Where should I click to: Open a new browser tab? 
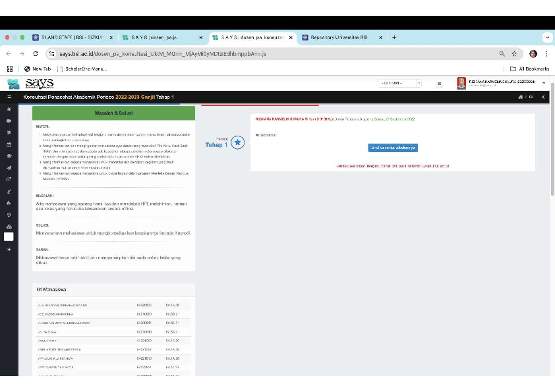point(394,37)
